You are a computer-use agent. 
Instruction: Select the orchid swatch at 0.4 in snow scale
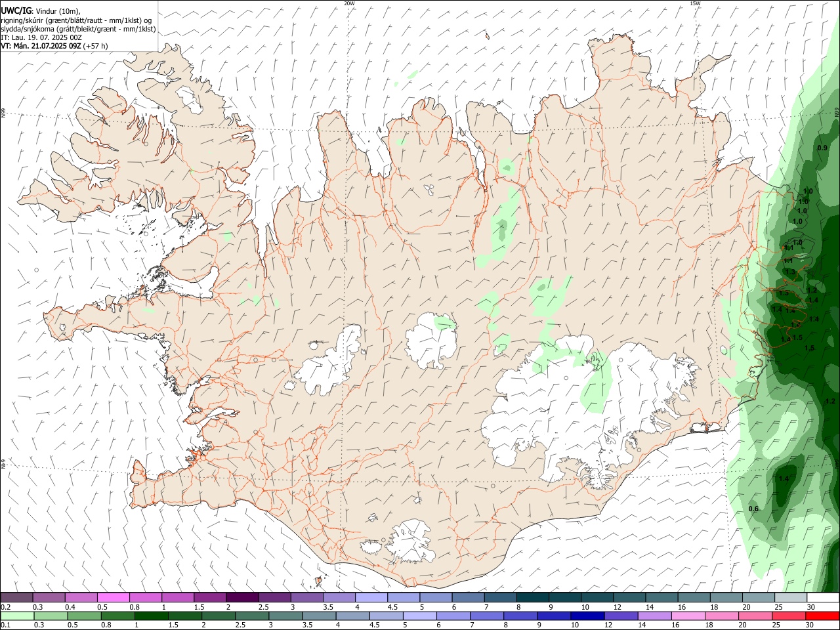point(81,597)
